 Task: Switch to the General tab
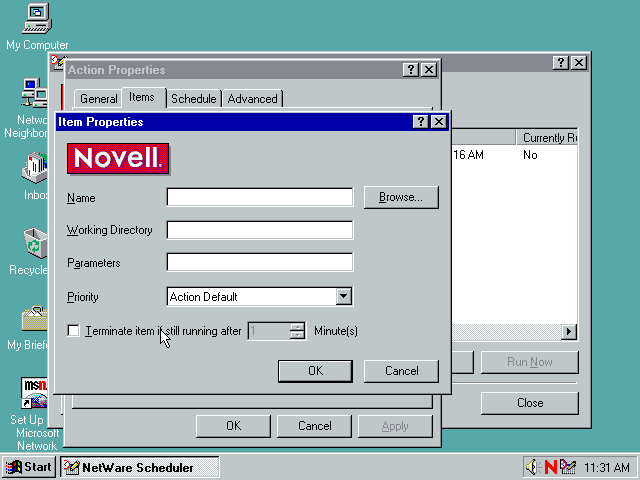click(x=98, y=99)
